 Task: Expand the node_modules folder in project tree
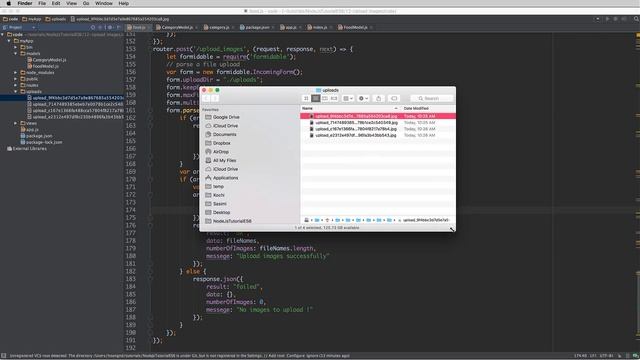16,73
